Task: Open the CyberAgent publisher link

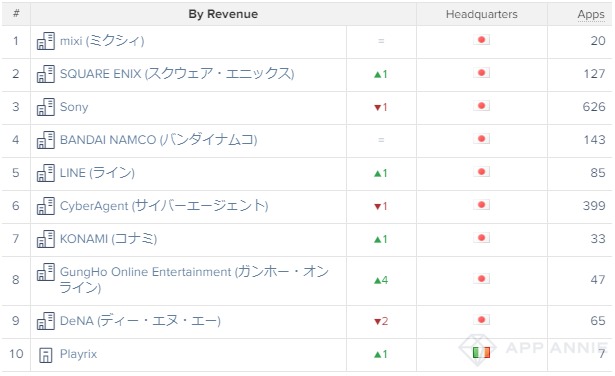Action: click(x=164, y=205)
